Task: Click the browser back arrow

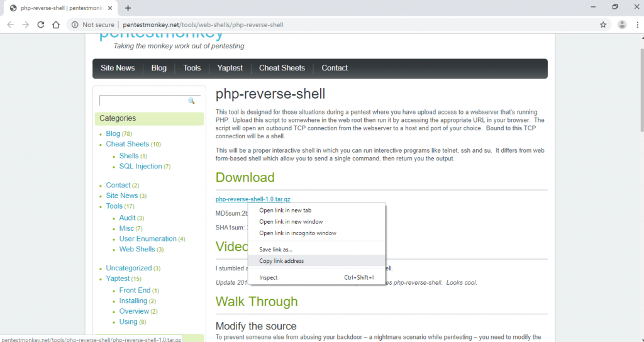Action: [x=11, y=25]
